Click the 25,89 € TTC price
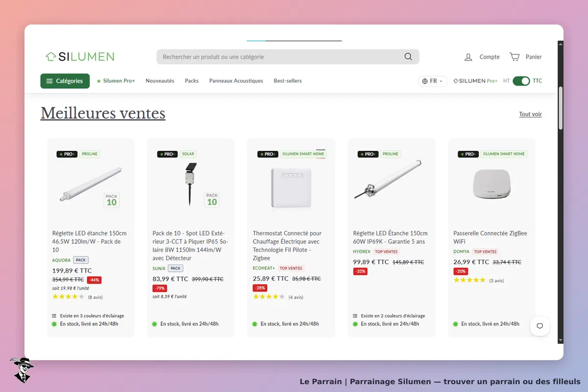Screen dimensions: 588x392 pyautogui.click(x=271, y=278)
